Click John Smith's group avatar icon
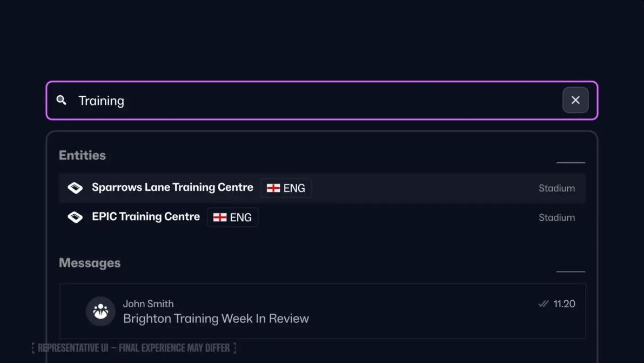Viewport: 644px width, 363px height. pyautogui.click(x=100, y=311)
